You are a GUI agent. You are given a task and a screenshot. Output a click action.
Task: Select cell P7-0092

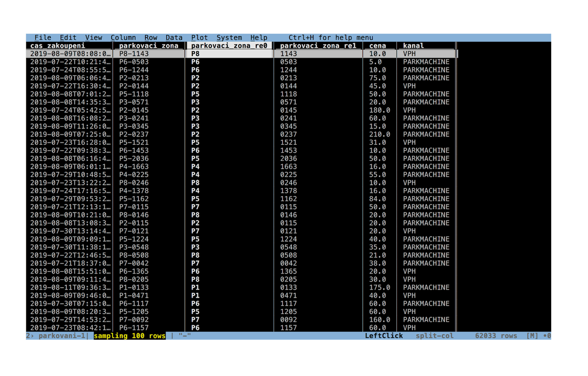tap(134, 320)
